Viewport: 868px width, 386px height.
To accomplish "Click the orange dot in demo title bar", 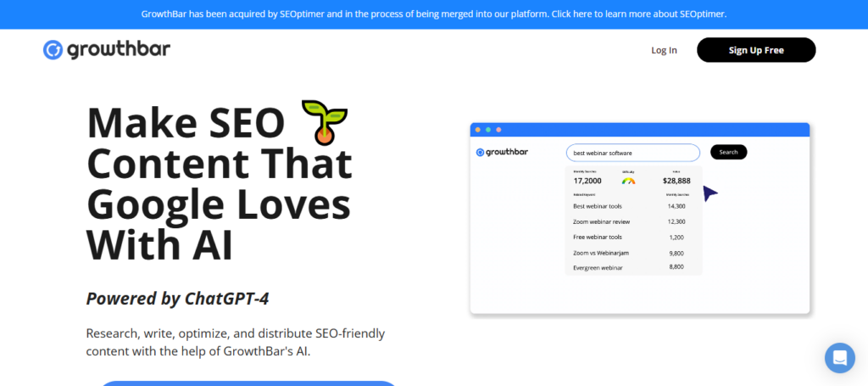I will (478, 130).
